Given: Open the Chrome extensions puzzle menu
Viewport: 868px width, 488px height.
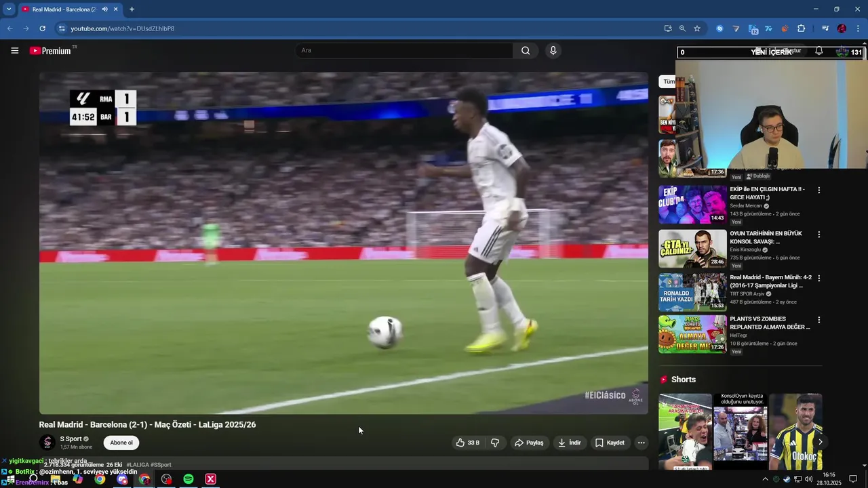Looking at the screenshot, I should coord(802,28).
